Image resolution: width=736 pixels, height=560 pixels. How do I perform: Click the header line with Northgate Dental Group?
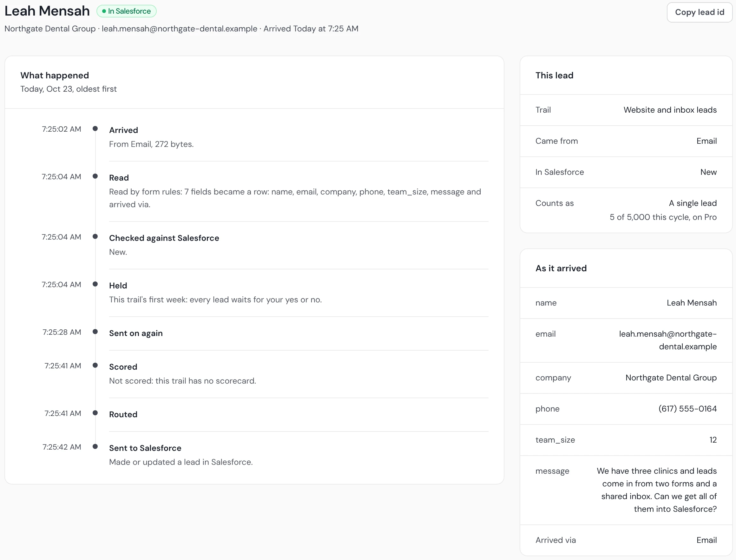[x=181, y=29]
